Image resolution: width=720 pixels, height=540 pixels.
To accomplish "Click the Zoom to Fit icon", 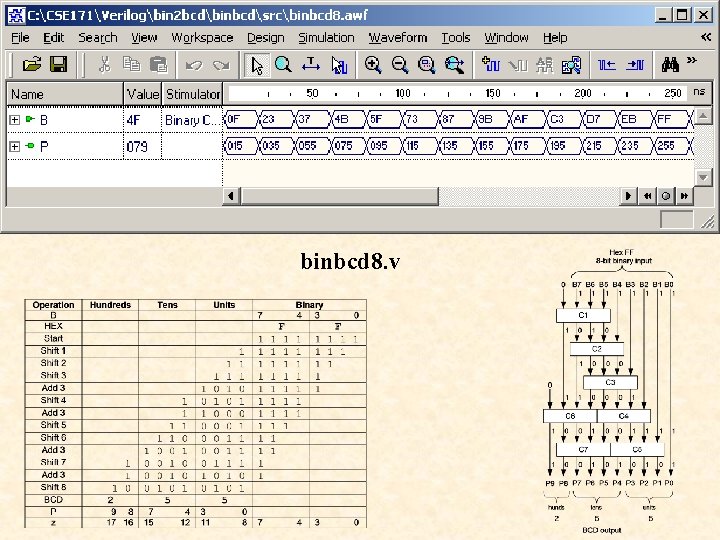I will tap(427, 65).
